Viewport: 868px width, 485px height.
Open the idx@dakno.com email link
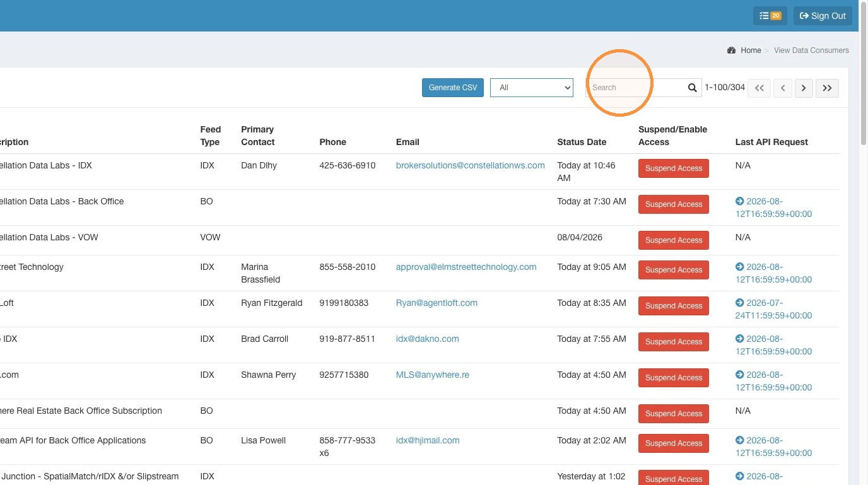[427, 339]
